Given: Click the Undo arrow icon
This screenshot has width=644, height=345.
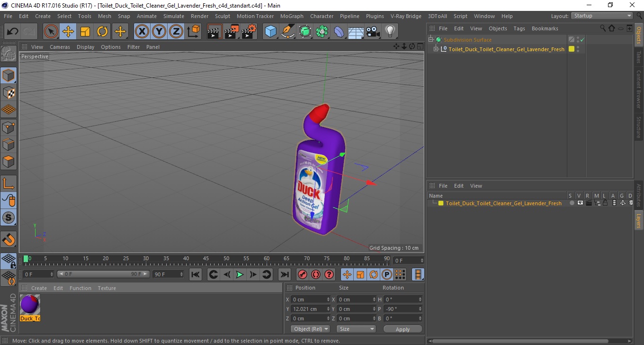Looking at the screenshot, I should pos(13,32).
